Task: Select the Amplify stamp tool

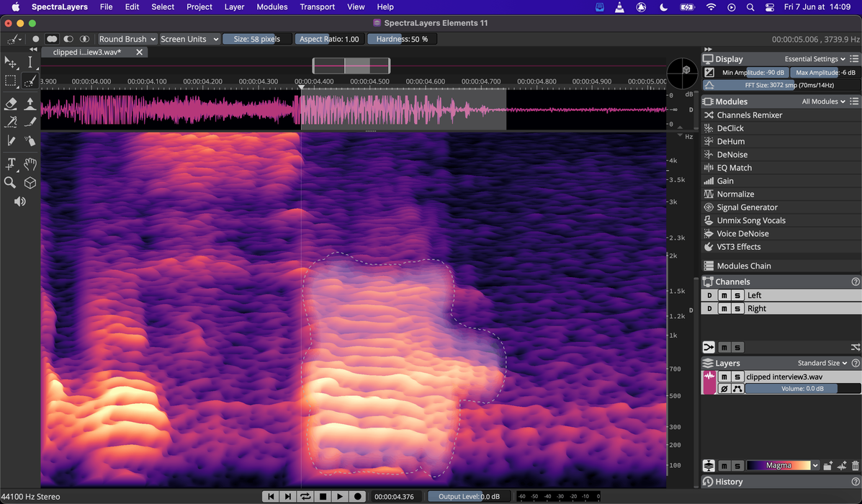Action: [30, 104]
